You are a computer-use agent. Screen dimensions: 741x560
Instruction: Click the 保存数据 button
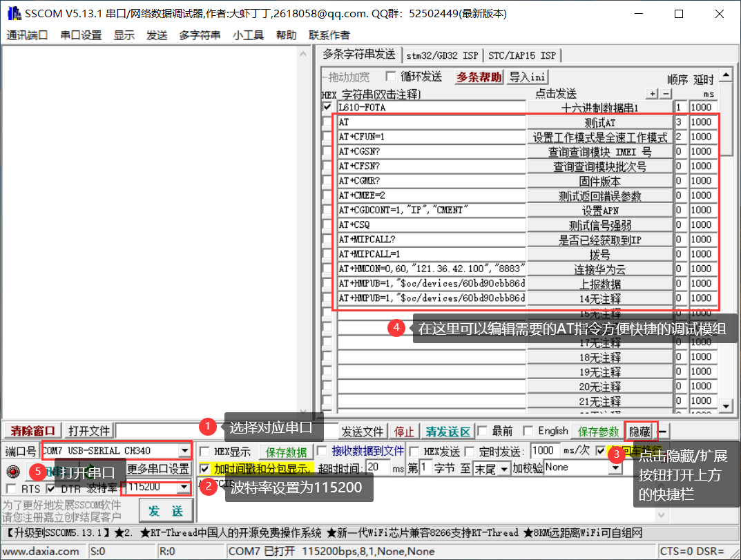tap(285, 452)
